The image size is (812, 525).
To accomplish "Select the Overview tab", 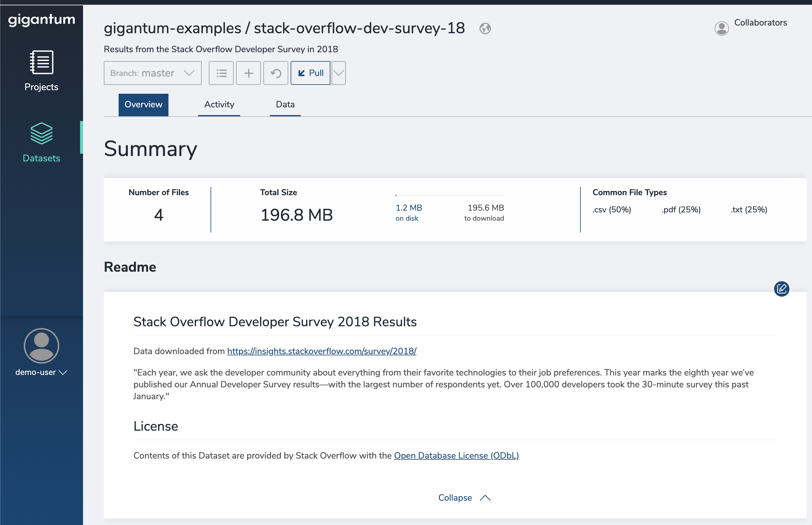I will pyautogui.click(x=144, y=104).
